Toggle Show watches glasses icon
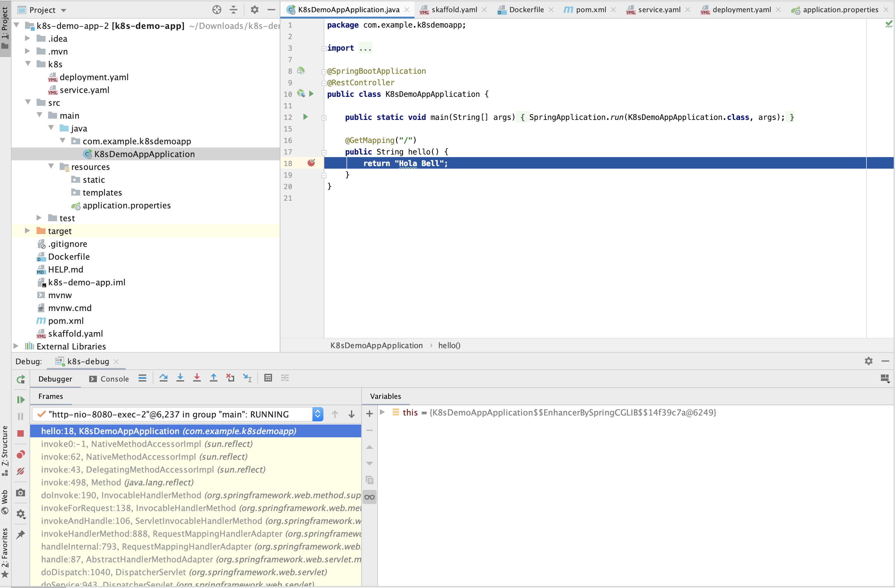The height and width of the screenshot is (588, 895). pos(369,497)
